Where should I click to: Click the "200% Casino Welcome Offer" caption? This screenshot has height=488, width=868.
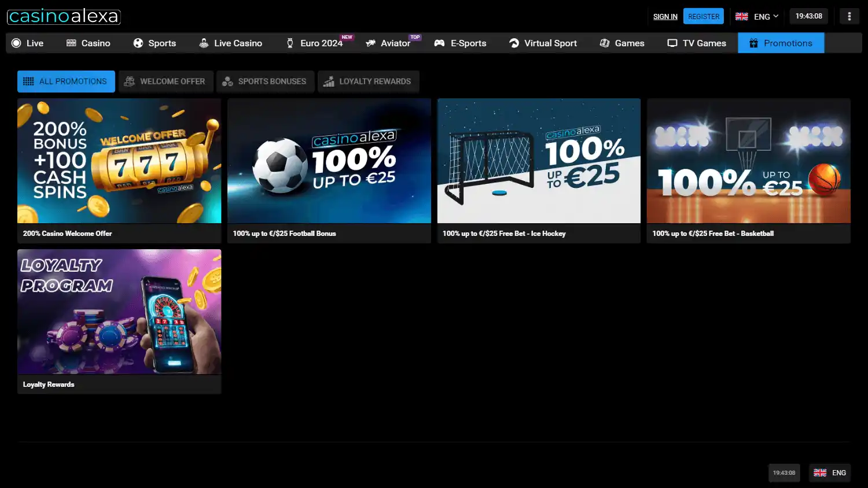[67, 234]
